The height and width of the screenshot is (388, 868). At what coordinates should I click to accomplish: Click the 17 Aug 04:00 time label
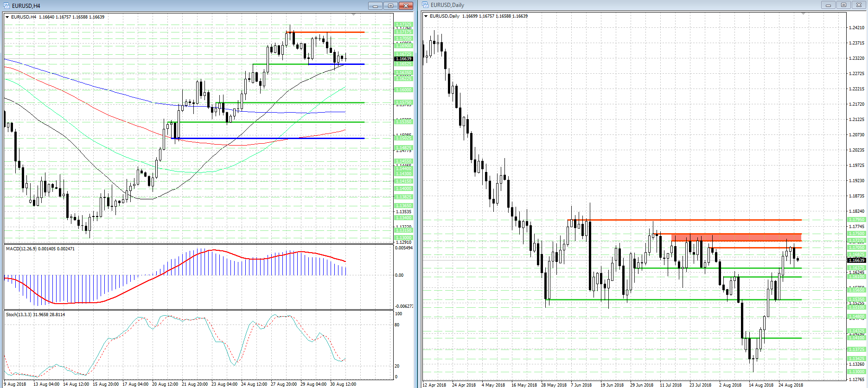[135, 384]
